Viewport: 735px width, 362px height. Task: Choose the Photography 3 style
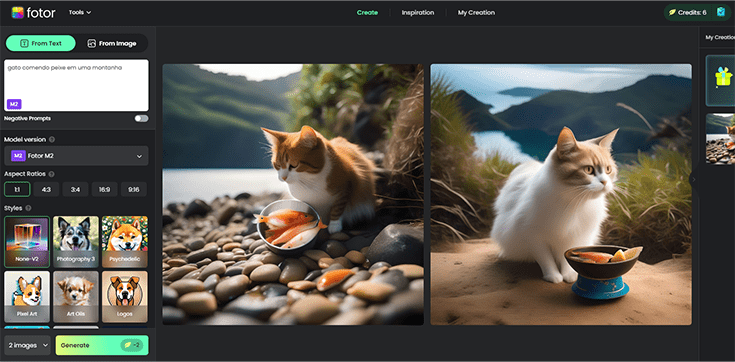(x=76, y=241)
